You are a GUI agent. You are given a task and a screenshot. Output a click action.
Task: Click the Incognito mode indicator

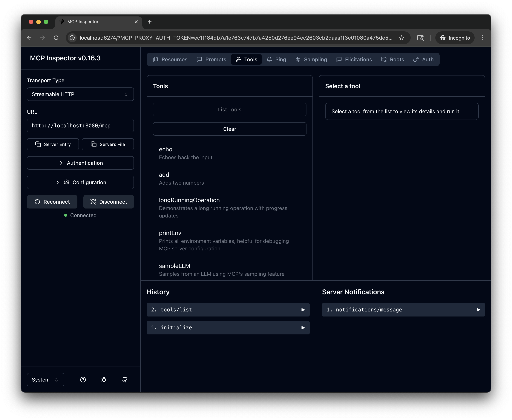tap(455, 38)
